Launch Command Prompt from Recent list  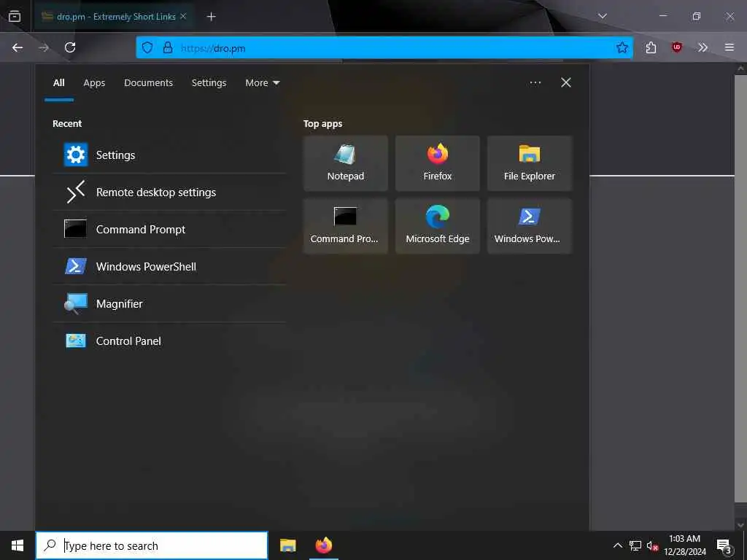tap(169, 230)
